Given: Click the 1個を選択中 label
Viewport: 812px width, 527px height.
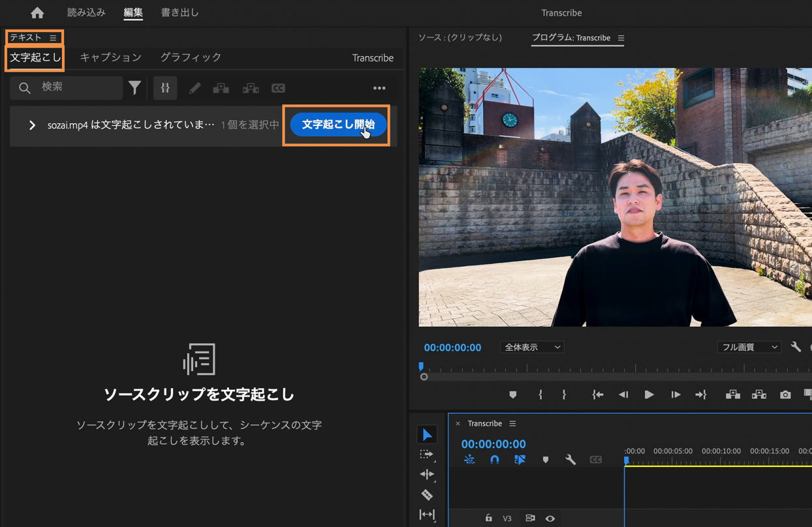Looking at the screenshot, I should click(x=250, y=125).
